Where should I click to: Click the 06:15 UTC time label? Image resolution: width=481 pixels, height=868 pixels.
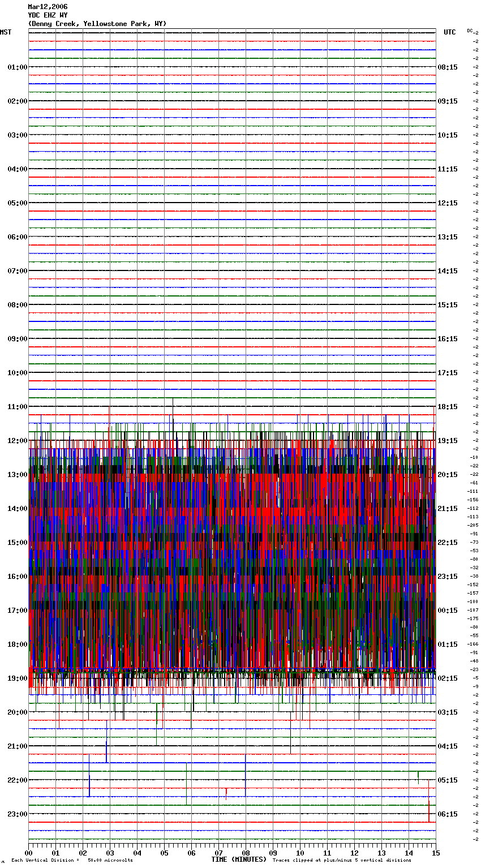[448, 814]
